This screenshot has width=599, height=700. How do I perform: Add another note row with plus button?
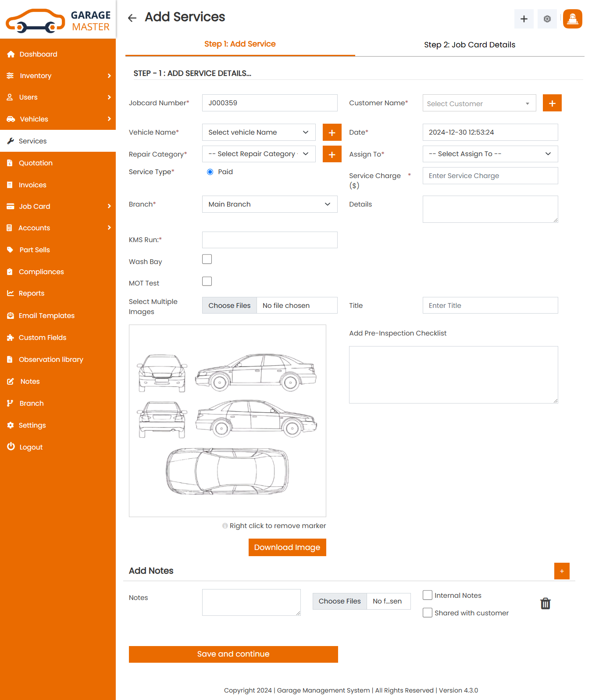click(x=562, y=571)
